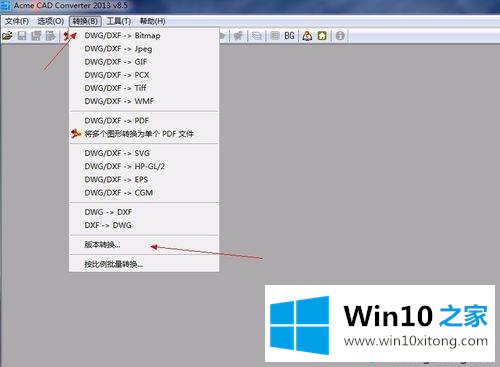The image size is (500, 367).
Task: Click the export file icon beside Save all
Action: point(50,36)
